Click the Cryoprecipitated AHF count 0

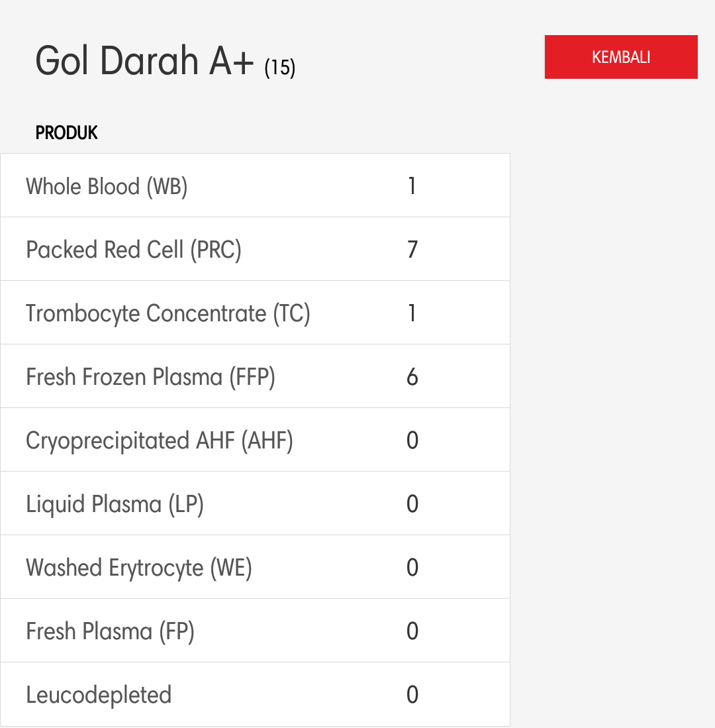tap(412, 440)
